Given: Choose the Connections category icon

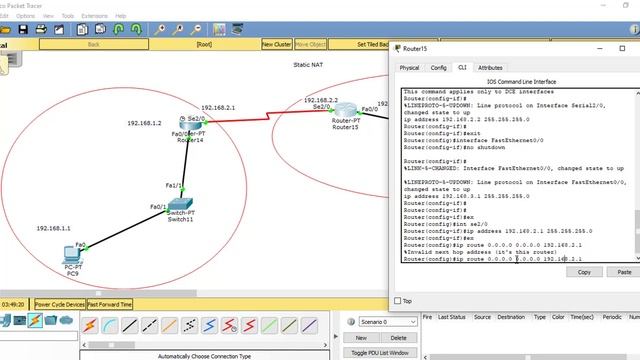Looking at the screenshot, I should [x=35, y=320].
